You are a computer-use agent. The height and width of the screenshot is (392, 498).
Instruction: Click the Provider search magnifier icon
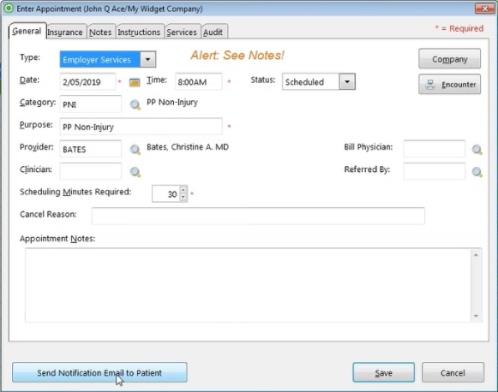(135, 149)
